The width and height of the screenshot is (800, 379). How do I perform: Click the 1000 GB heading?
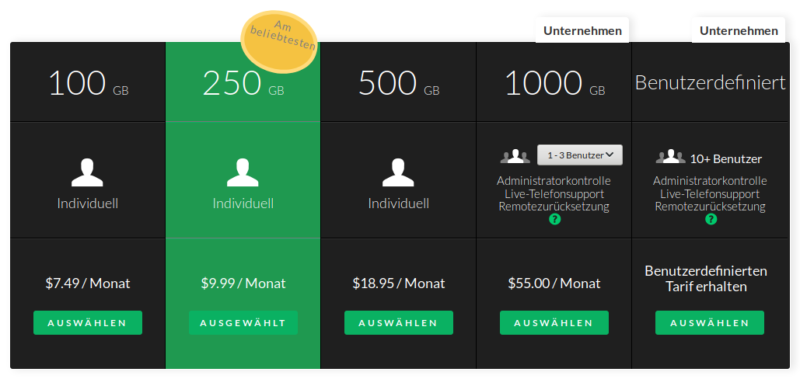(x=555, y=83)
